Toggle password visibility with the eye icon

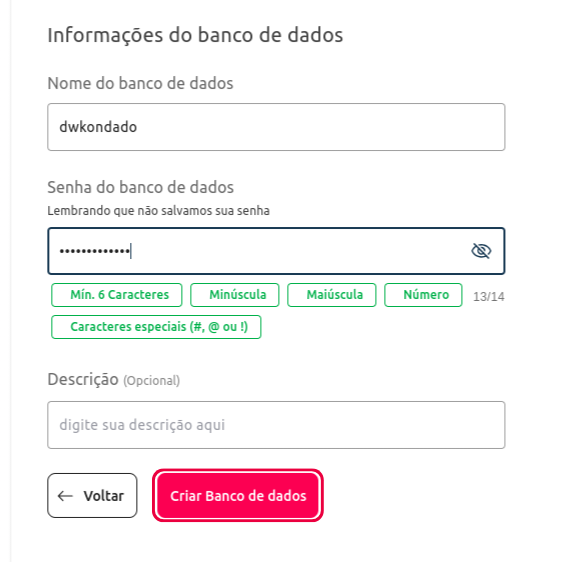click(x=481, y=251)
